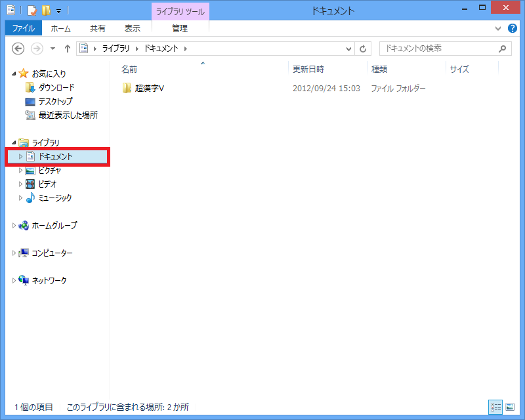Select ダウンロード in favorites
This screenshot has height=420, width=525.
[x=56, y=87]
